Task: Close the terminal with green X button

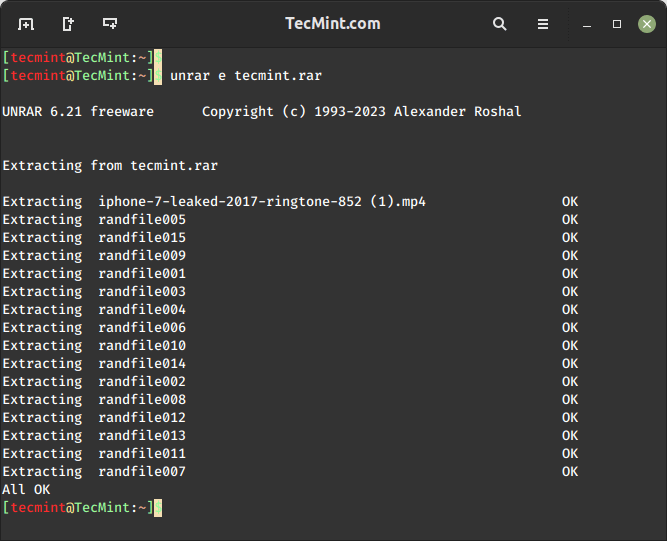Action: [x=647, y=24]
